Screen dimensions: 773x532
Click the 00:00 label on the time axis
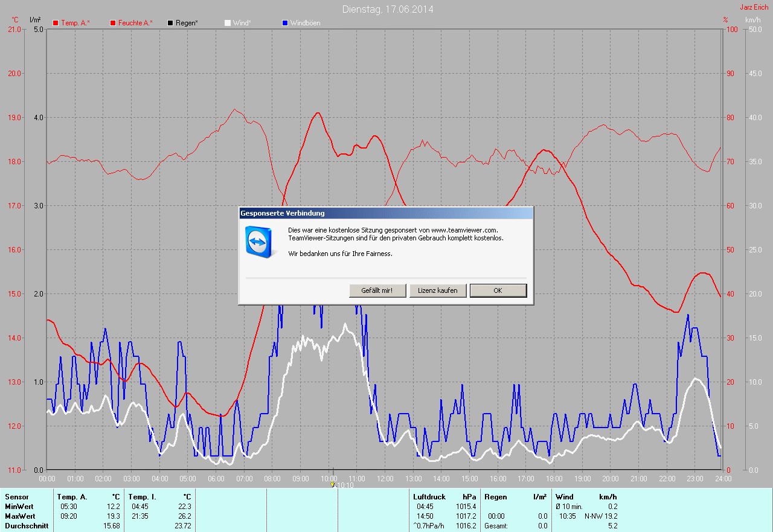click(47, 479)
